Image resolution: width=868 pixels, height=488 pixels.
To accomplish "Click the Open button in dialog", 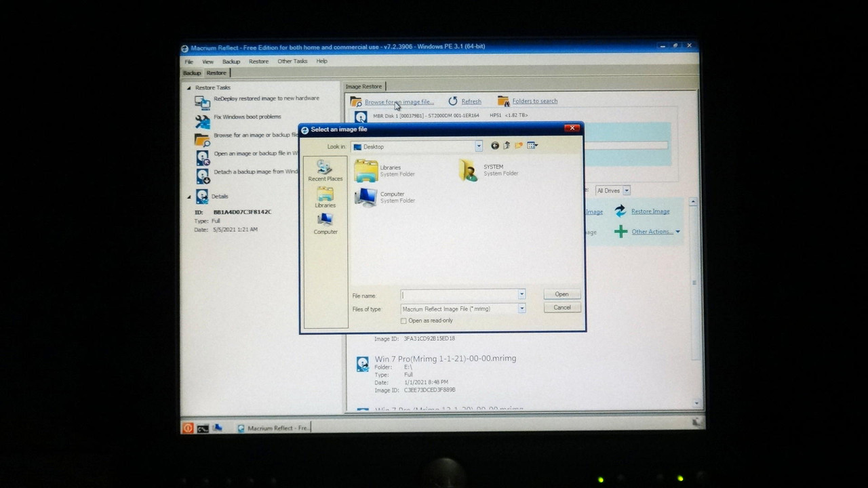I will 562,294.
